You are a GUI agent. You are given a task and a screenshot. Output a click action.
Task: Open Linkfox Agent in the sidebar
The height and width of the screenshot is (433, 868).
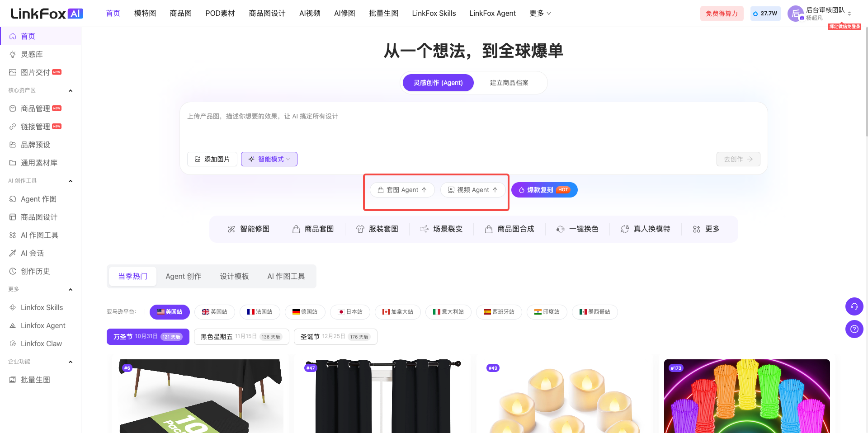coord(41,325)
